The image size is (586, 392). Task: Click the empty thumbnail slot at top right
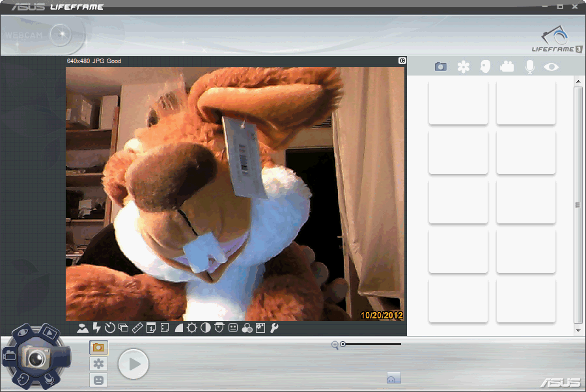526,103
